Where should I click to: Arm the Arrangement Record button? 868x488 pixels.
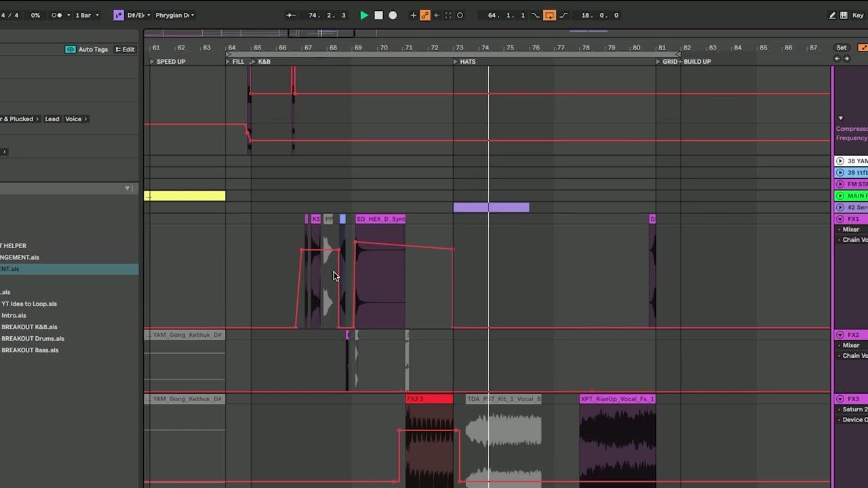tap(393, 15)
